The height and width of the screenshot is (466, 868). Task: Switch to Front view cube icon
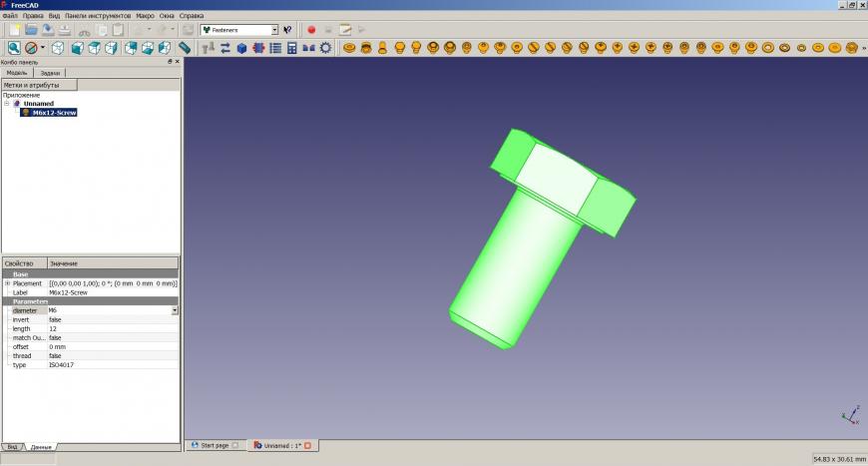tap(78, 48)
